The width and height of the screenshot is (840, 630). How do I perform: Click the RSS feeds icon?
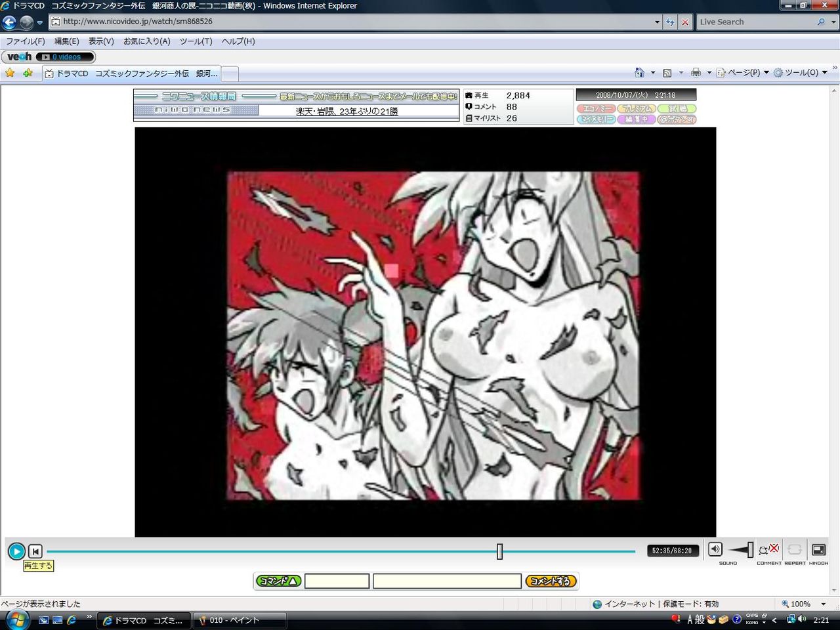click(x=667, y=73)
